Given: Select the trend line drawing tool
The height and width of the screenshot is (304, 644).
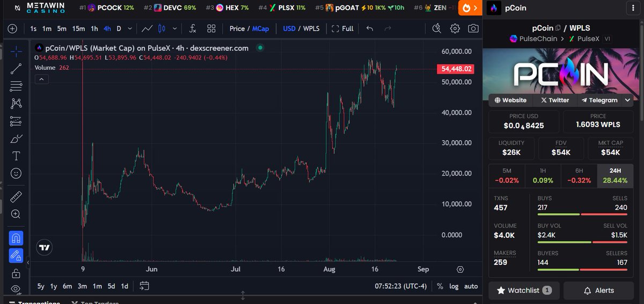Looking at the screenshot, I should 16,68.
